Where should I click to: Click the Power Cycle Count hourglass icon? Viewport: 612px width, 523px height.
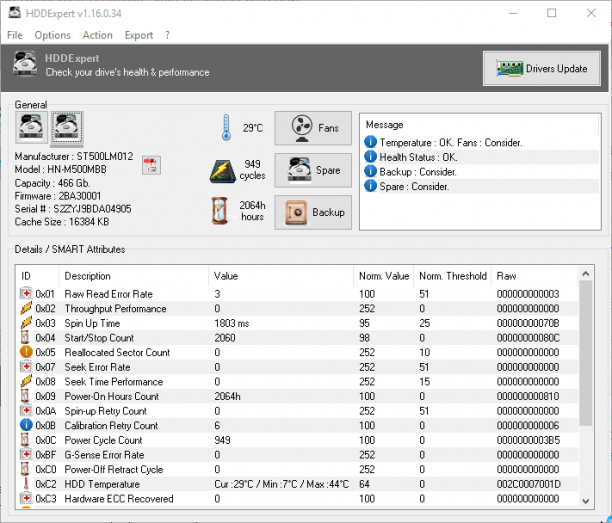pyautogui.click(x=25, y=439)
